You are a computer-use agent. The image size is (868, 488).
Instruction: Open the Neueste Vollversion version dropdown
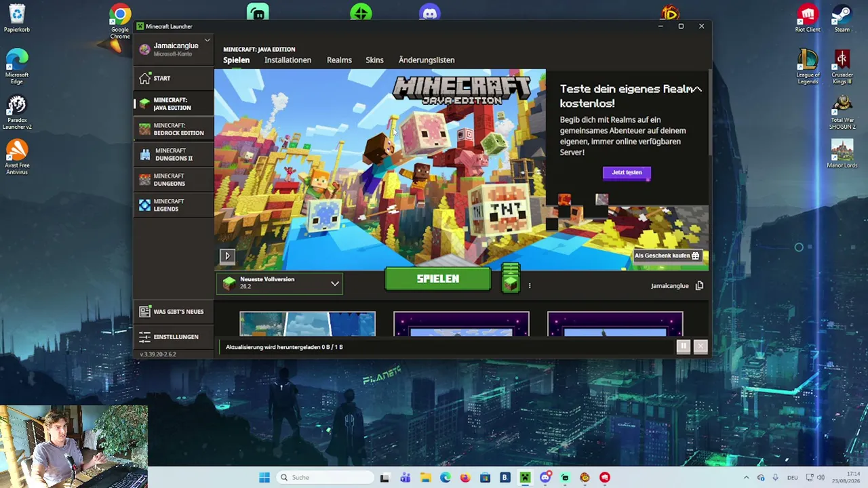pos(279,283)
